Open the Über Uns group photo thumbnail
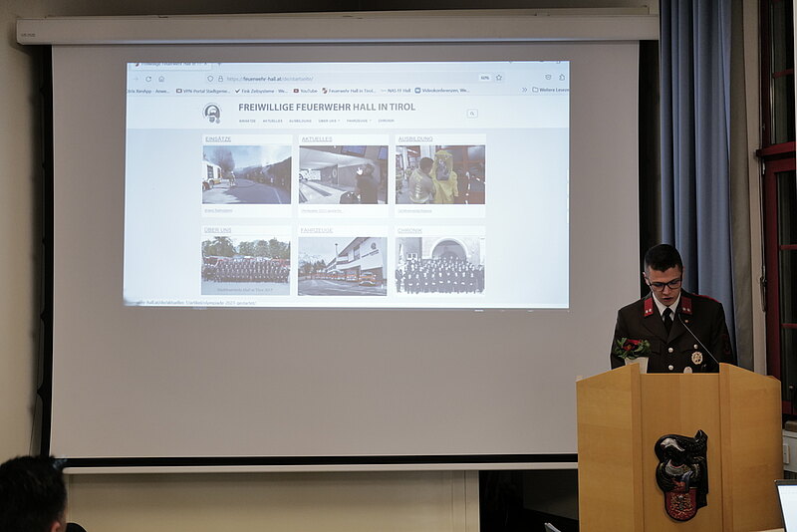The height and width of the screenshot is (532, 797). 246,266
